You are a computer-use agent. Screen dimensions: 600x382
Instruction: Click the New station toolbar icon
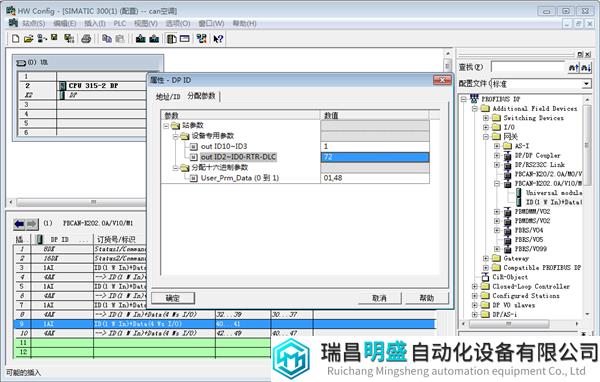tap(15, 39)
